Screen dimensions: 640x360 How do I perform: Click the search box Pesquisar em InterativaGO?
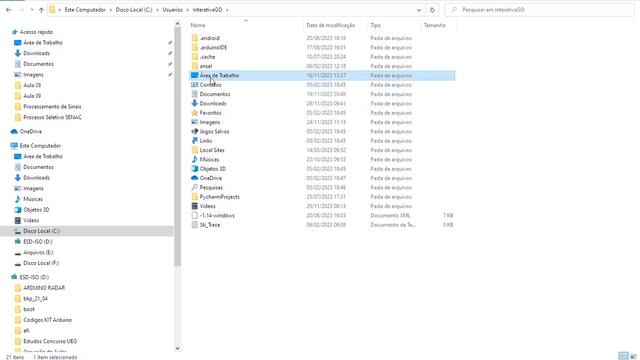coord(540,10)
